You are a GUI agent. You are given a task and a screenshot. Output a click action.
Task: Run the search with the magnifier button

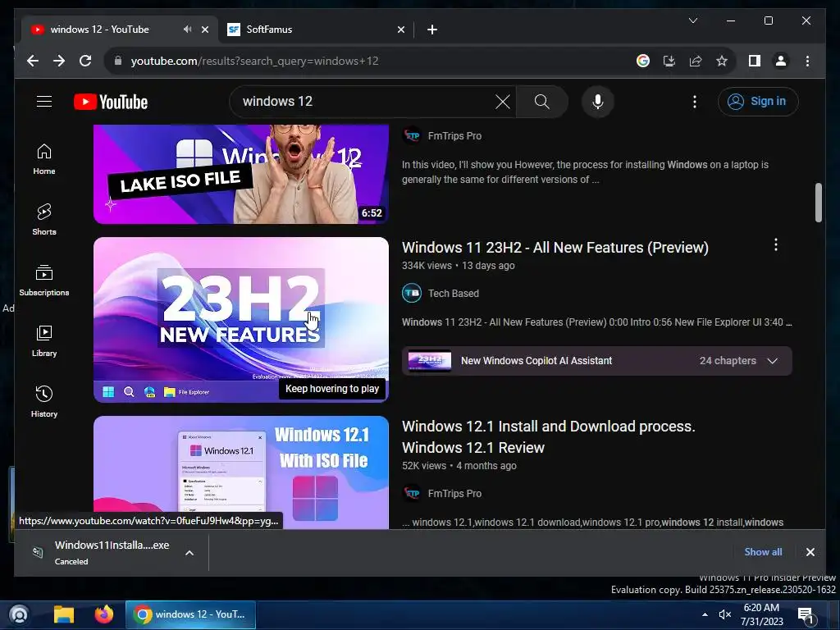click(541, 102)
